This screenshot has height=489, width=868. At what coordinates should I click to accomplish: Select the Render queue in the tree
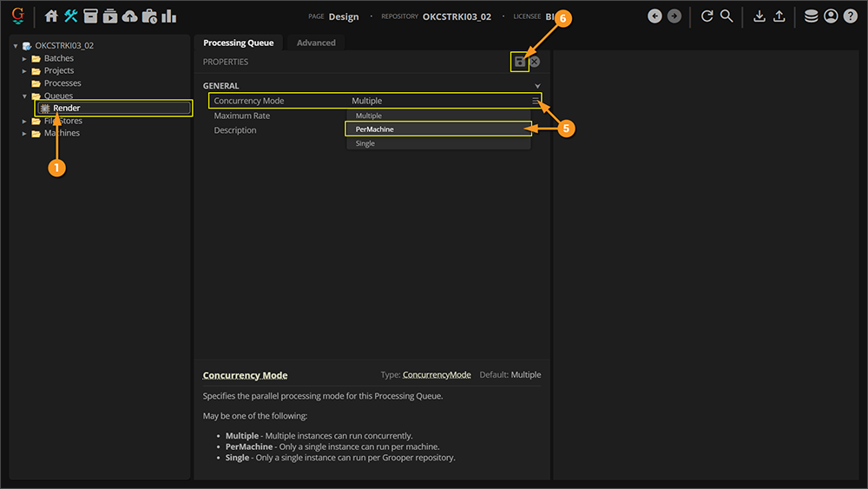tap(67, 109)
